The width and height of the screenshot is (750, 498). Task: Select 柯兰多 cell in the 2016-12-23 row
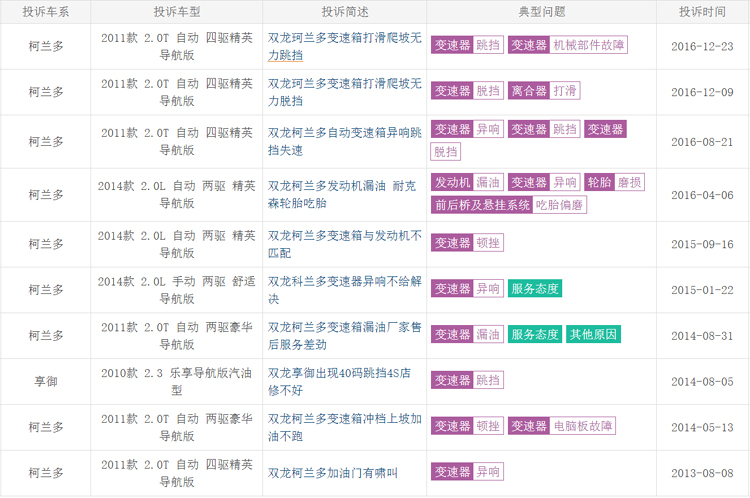coord(46,46)
